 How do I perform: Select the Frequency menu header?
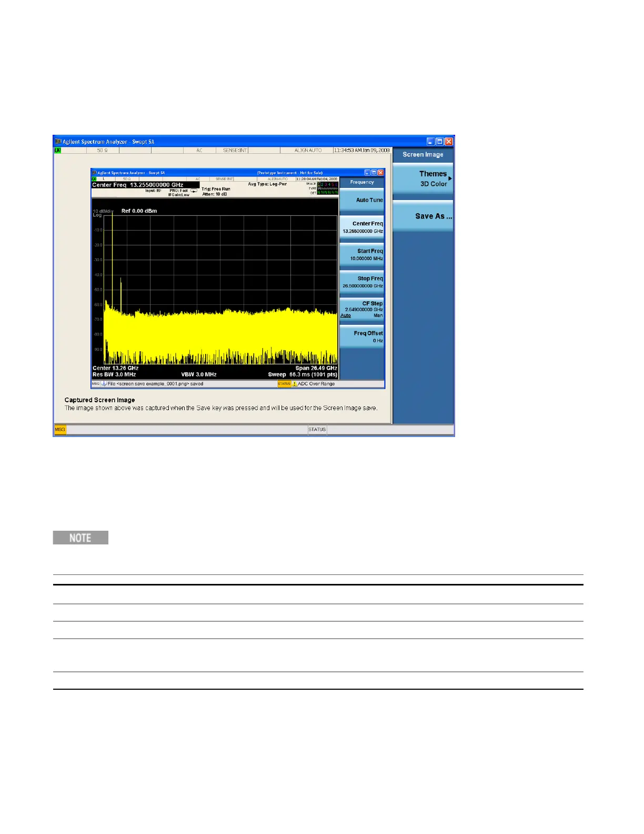coord(362,182)
